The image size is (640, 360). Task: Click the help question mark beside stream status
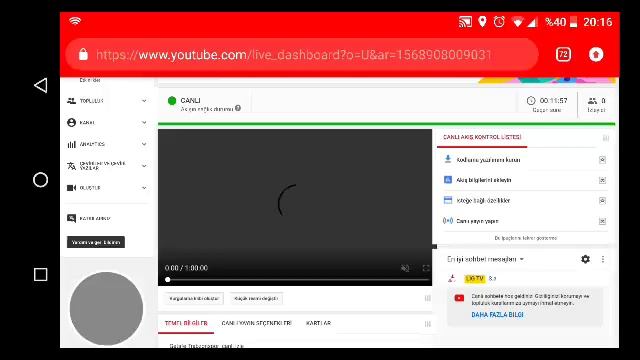[238, 108]
